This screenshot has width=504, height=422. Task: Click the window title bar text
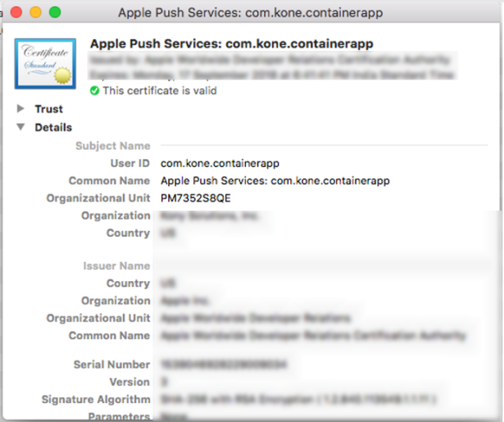pyautogui.click(x=251, y=13)
